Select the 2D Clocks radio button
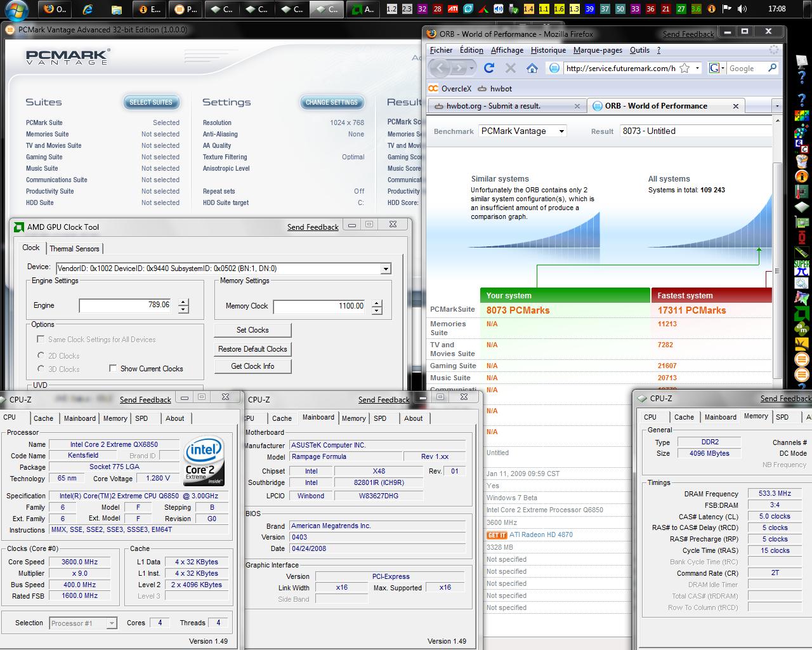 click(41, 355)
